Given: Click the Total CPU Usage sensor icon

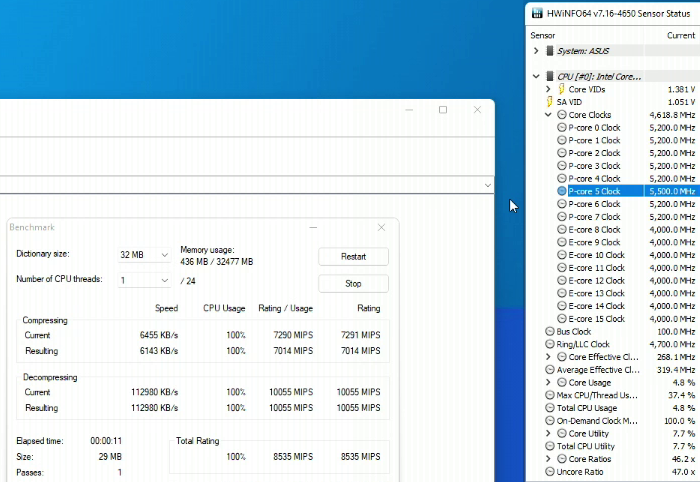Looking at the screenshot, I should pyautogui.click(x=549, y=408).
